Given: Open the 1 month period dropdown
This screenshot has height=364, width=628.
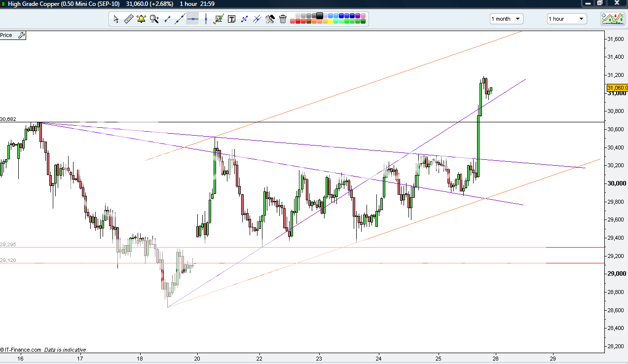Looking at the screenshot, I should click(507, 19).
